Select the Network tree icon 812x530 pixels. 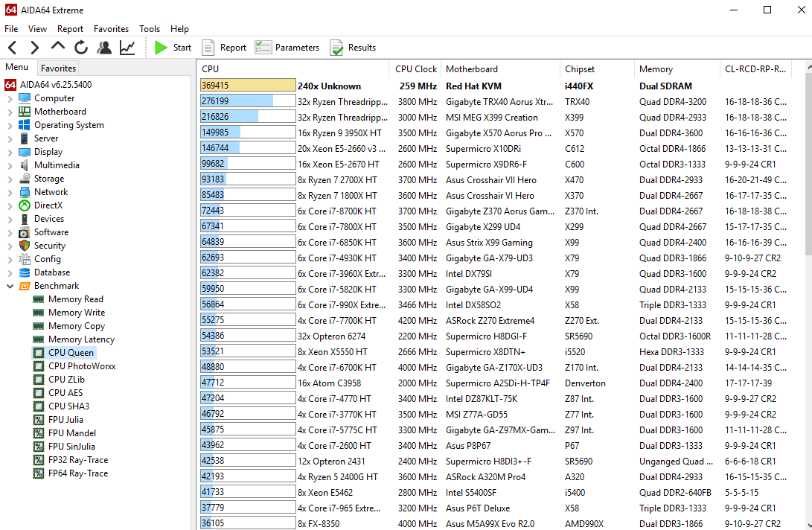[25, 192]
